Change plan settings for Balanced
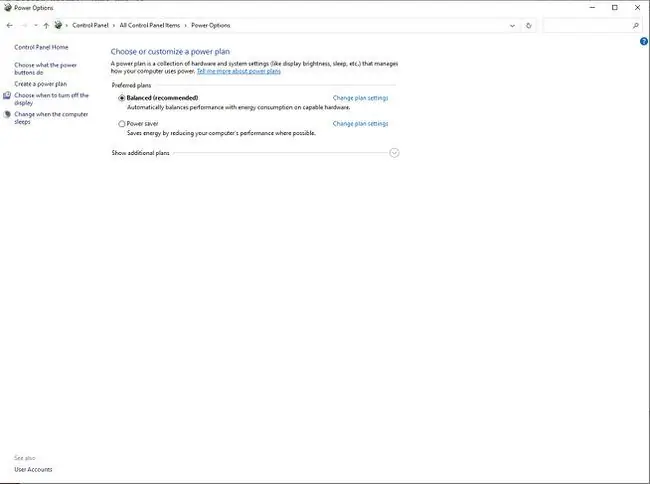 coord(360,98)
